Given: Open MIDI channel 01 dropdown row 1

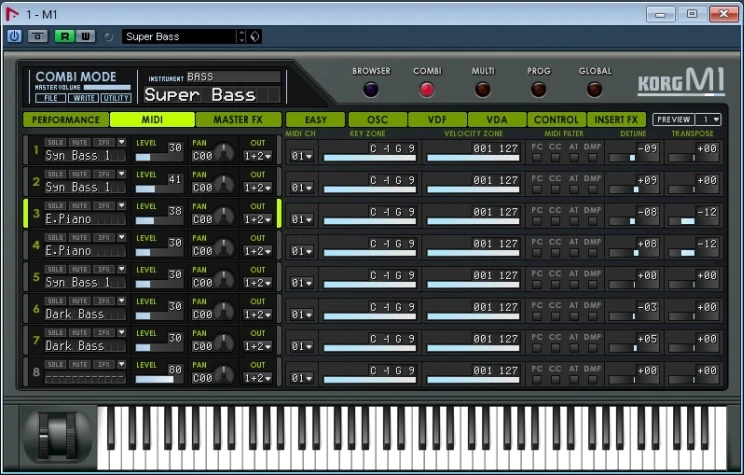Looking at the screenshot, I should point(302,156).
